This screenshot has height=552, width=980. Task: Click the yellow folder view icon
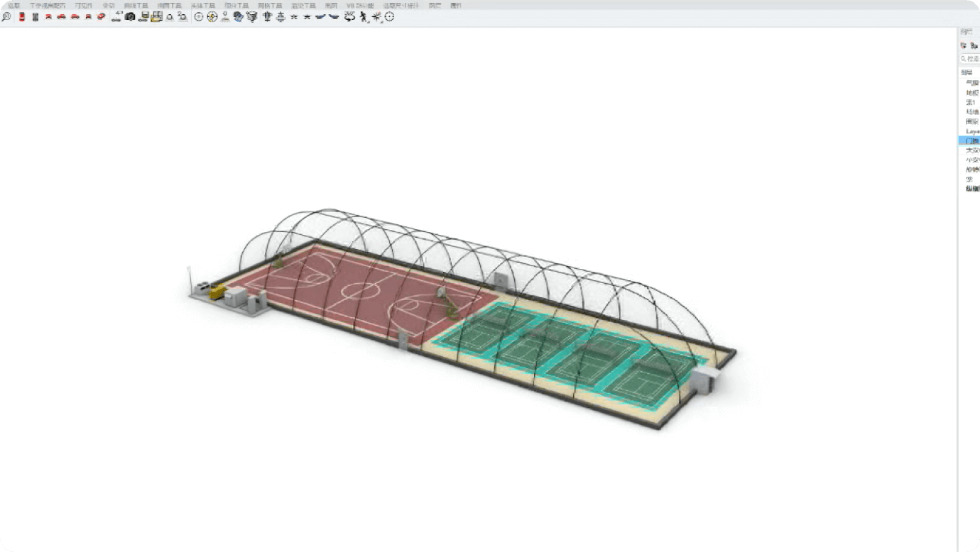pos(156,16)
